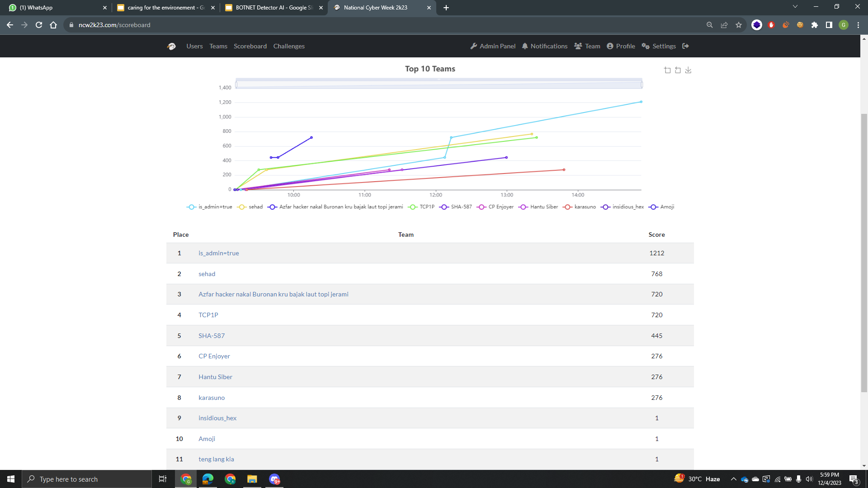The width and height of the screenshot is (868, 488).
Task: Expand the tab search dropdown
Action: coord(795,7)
